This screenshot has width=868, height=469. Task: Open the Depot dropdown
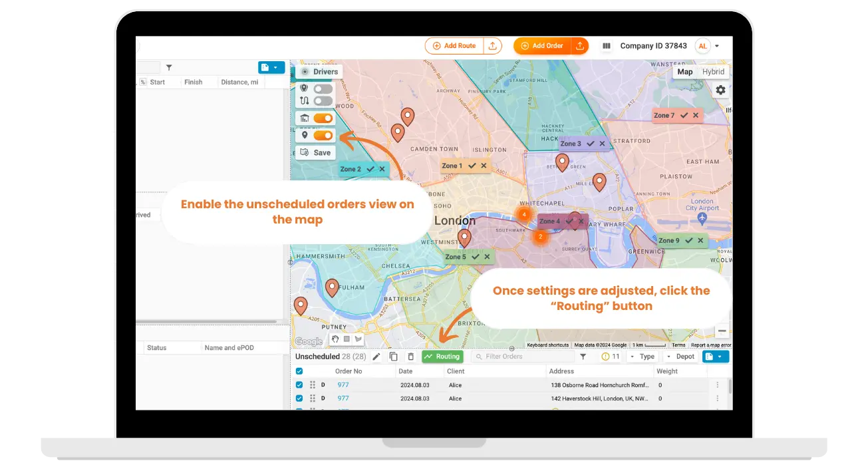point(681,357)
